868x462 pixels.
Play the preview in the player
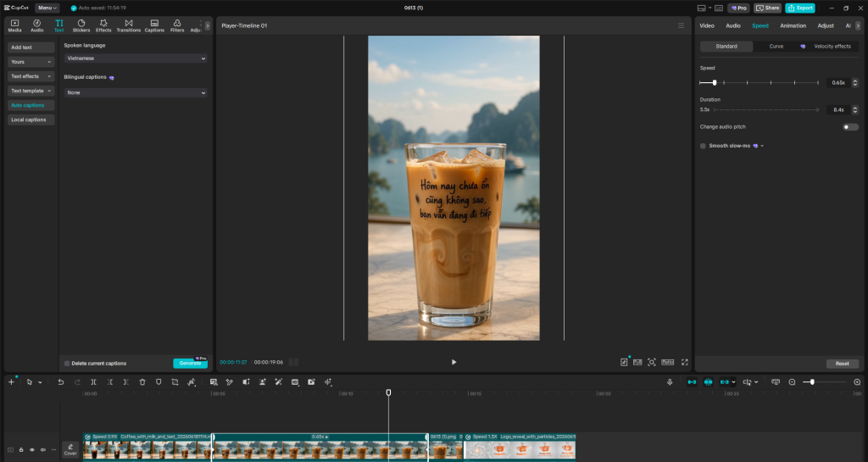(454, 362)
